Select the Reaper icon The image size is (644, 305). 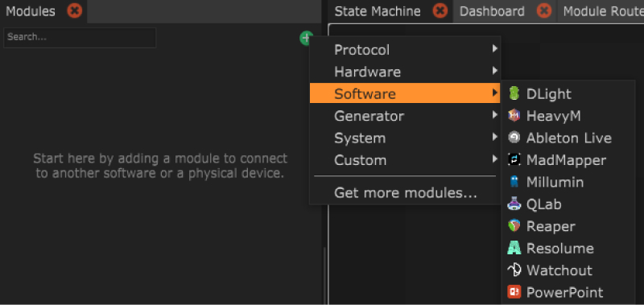pos(514,226)
